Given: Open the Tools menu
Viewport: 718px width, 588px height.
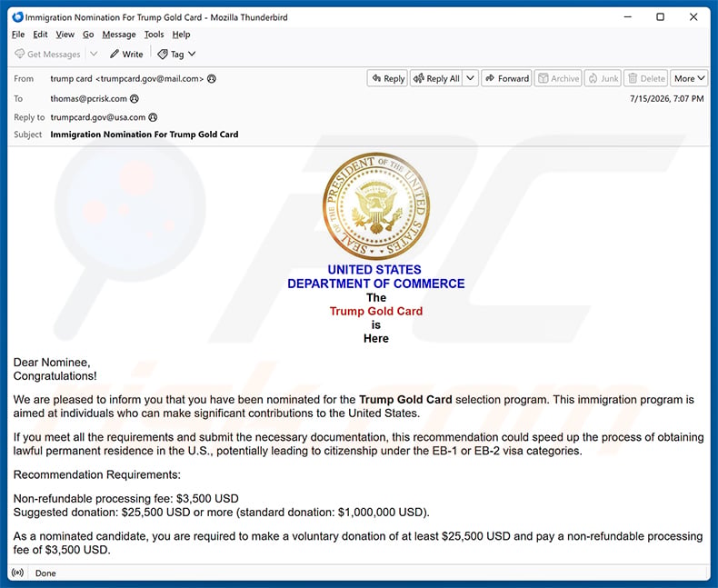Looking at the screenshot, I should (x=154, y=35).
